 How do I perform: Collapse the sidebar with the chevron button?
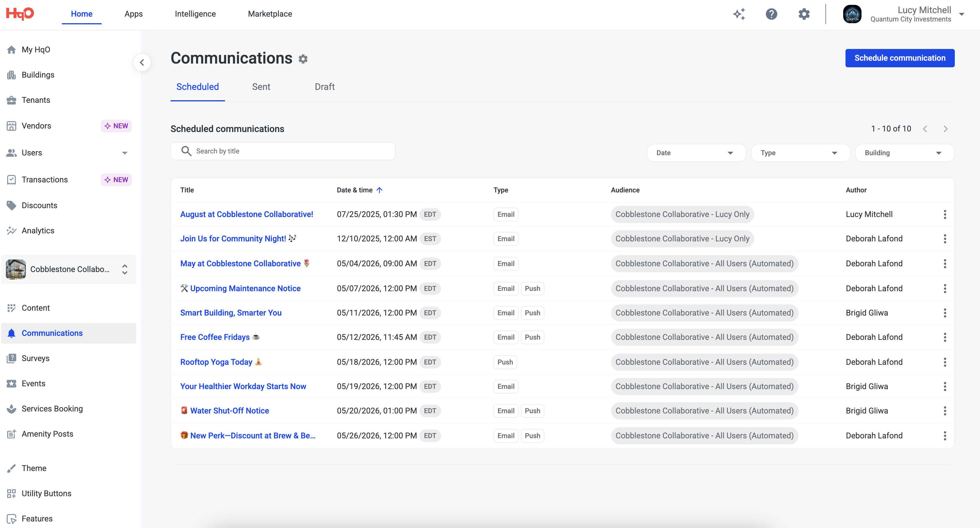(x=142, y=62)
